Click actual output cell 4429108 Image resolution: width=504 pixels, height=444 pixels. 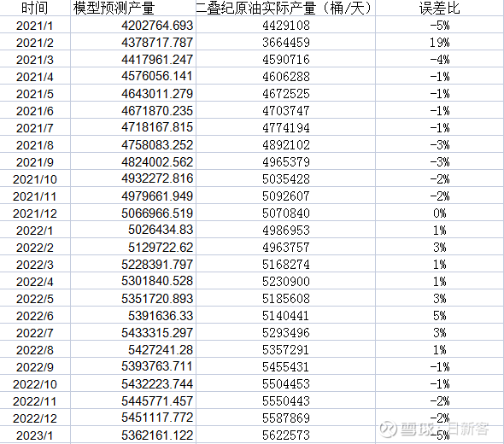pos(285,26)
